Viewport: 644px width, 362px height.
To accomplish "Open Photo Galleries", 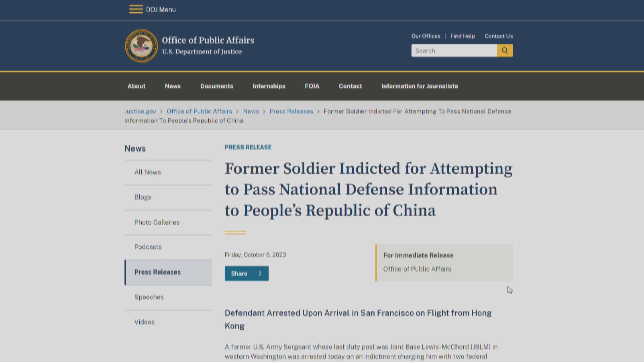I will (x=157, y=222).
